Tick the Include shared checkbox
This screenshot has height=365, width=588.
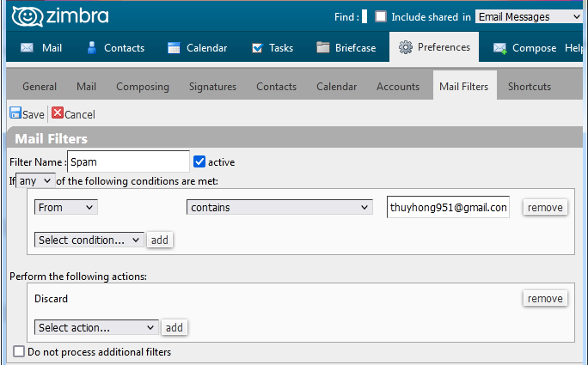[x=381, y=16]
